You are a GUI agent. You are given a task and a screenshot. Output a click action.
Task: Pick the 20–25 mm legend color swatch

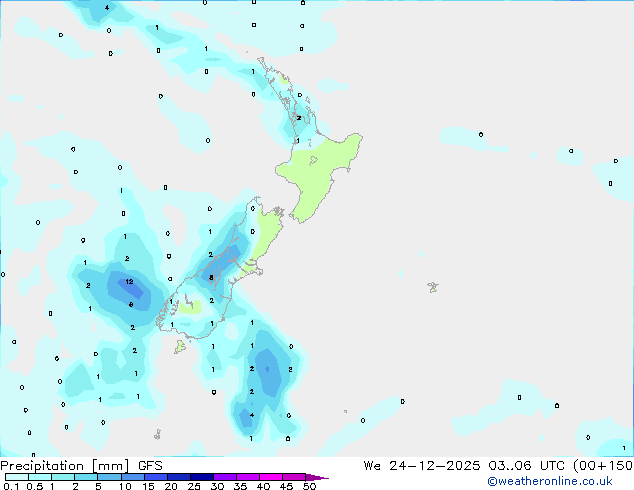pyautogui.click(x=178, y=477)
